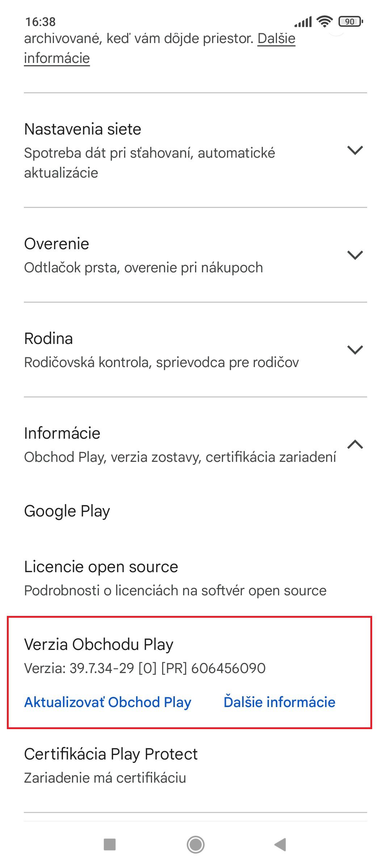Tap the Wi-Fi status bar icon

(x=324, y=22)
